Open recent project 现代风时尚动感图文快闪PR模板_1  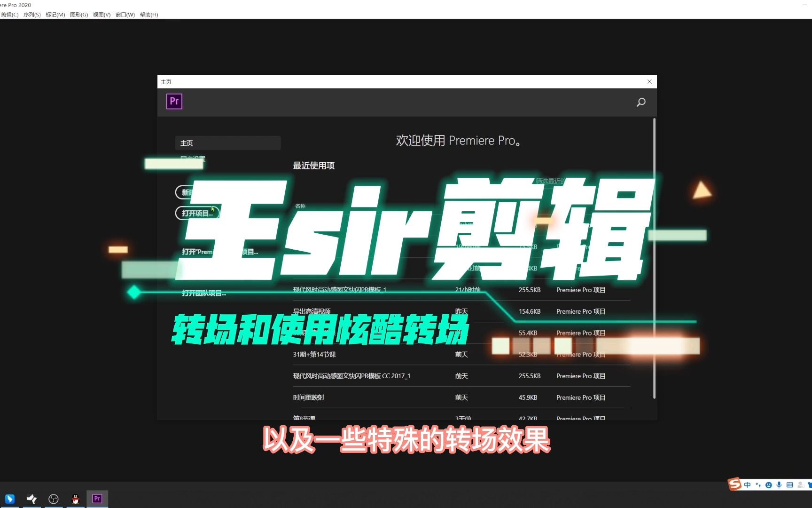(x=340, y=290)
